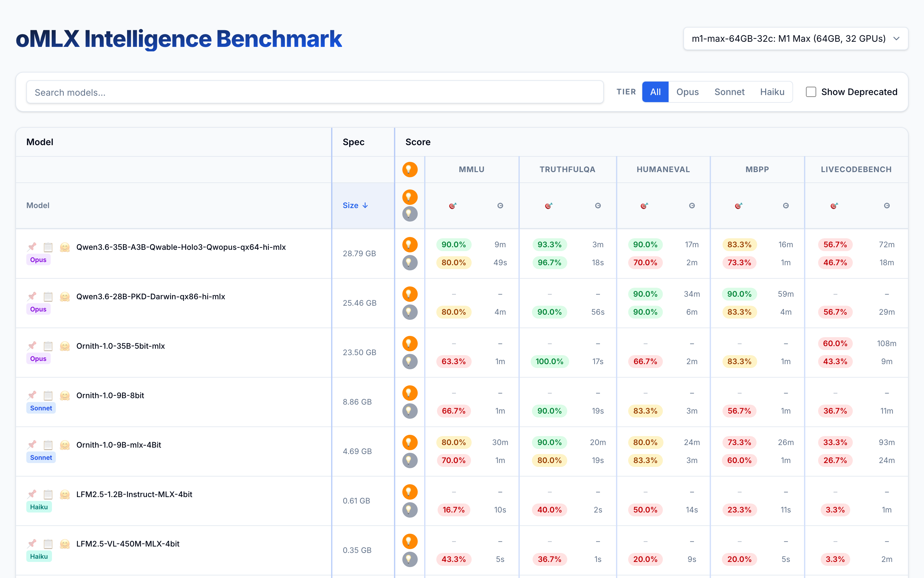Image resolution: width=924 pixels, height=578 pixels.
Task: Open the Ornith-1.0-9B-8bit model link
Action: (110, 395)
